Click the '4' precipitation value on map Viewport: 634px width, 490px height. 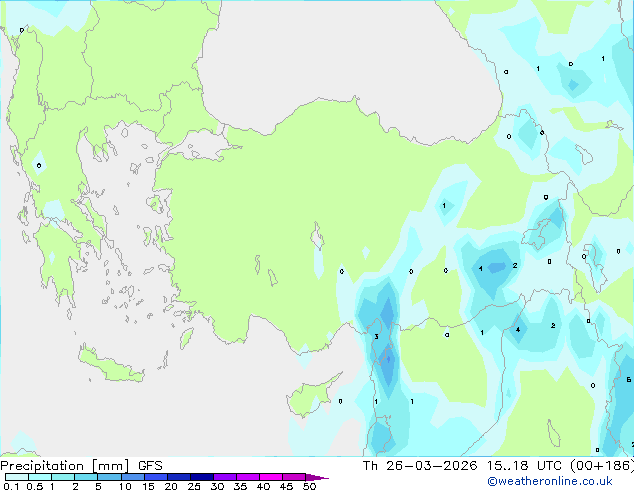click(x=518, y=329)
